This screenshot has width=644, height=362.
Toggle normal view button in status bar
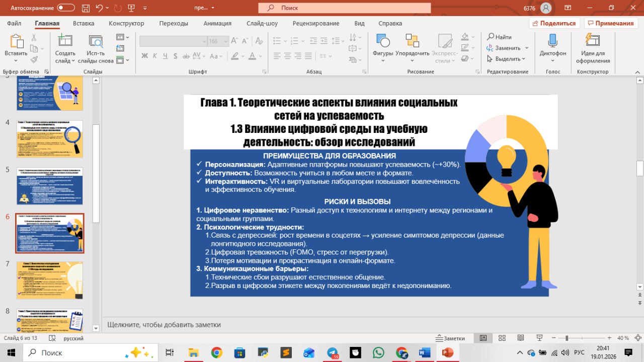coord(483,338)
